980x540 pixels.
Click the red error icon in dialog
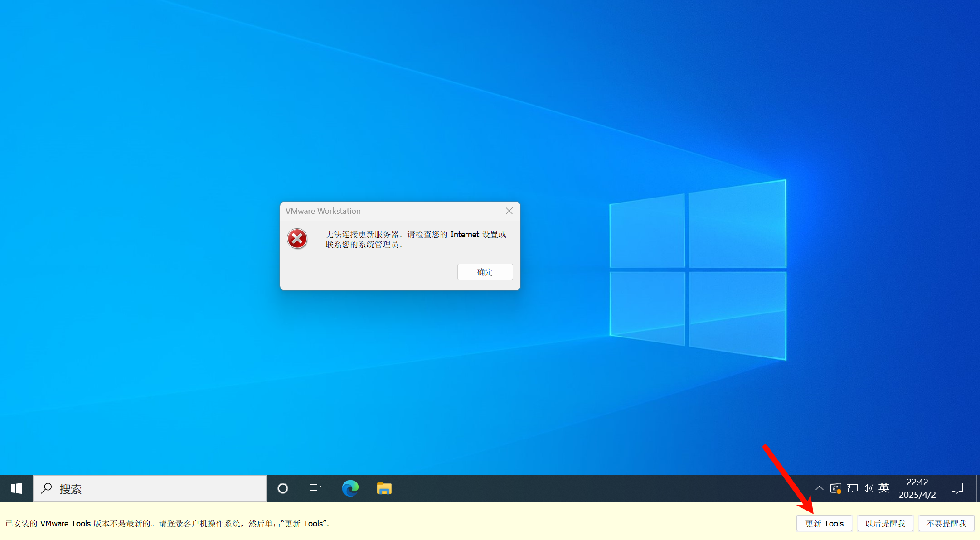(297, 239)
